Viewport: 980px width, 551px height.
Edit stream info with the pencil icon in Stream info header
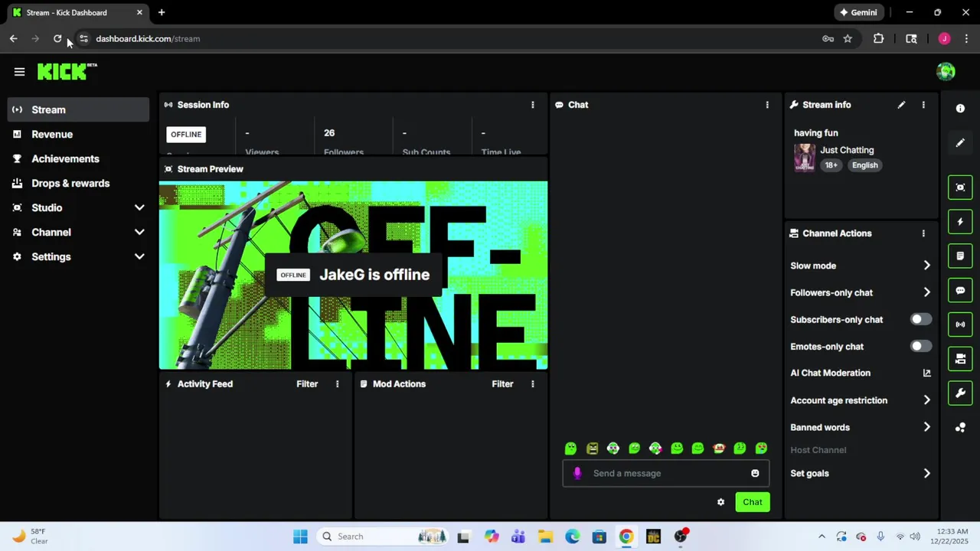901,105
